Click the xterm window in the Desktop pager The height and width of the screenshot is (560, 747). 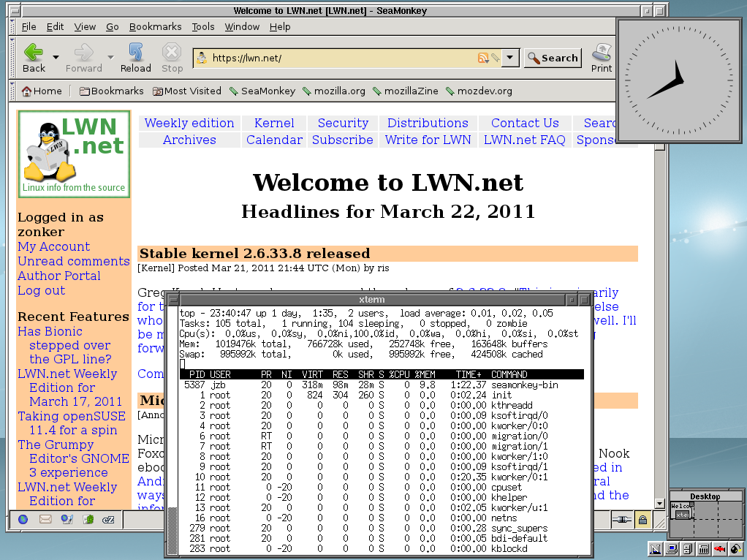point(682,515)
